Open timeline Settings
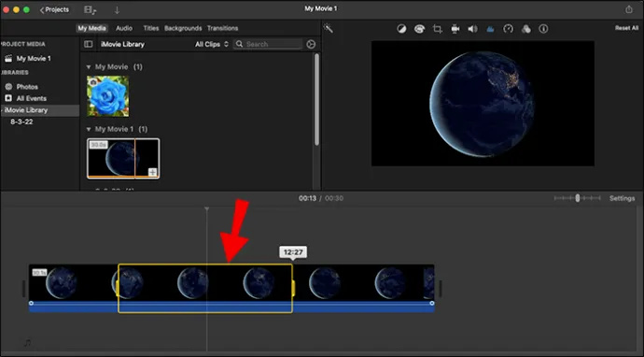The image size is (644, 357). 622,198
